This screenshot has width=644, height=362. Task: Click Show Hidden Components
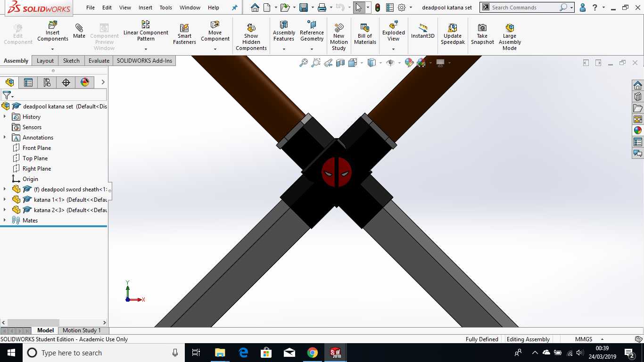pos(251,37)
